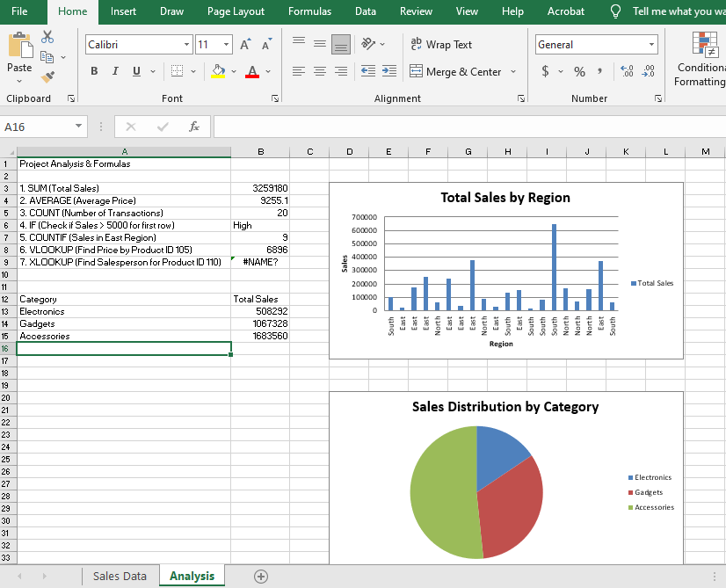Click the Gadgets category cell
Viewport: 726px width, 588px height.
pyautogui.click(x=124, y=323)
